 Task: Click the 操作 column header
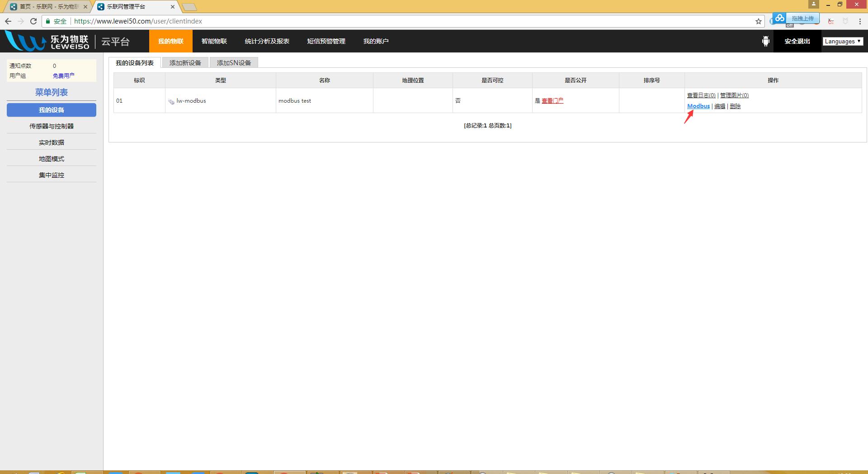[x=773, y=81]
